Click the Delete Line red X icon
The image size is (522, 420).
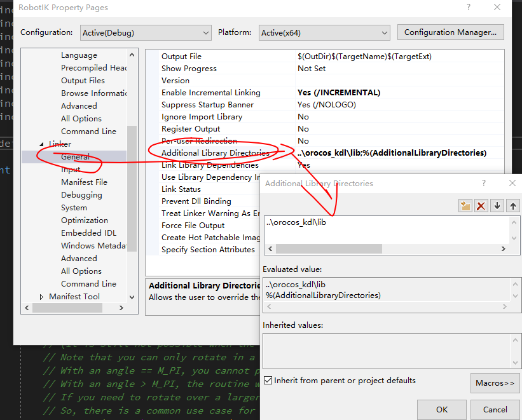tap(481, 205)
